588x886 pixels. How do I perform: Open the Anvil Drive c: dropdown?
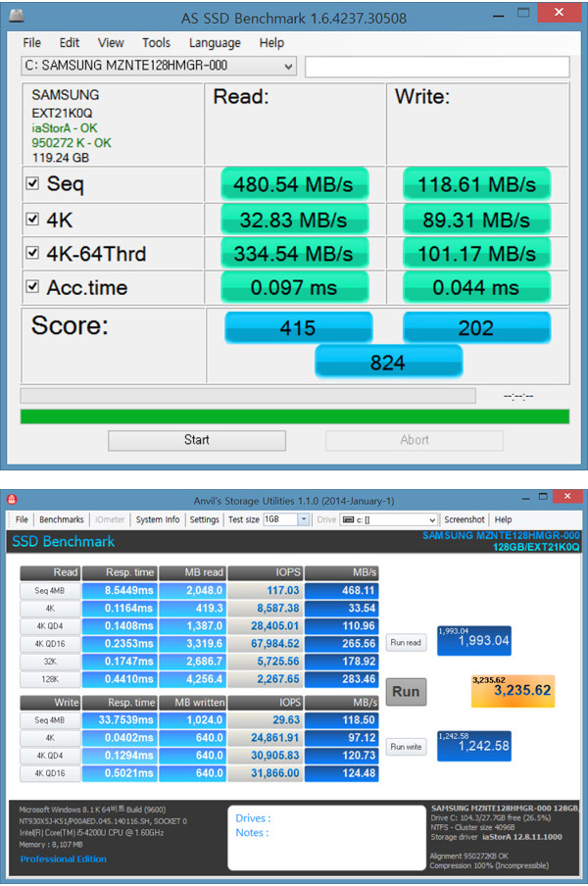(389, 519)
